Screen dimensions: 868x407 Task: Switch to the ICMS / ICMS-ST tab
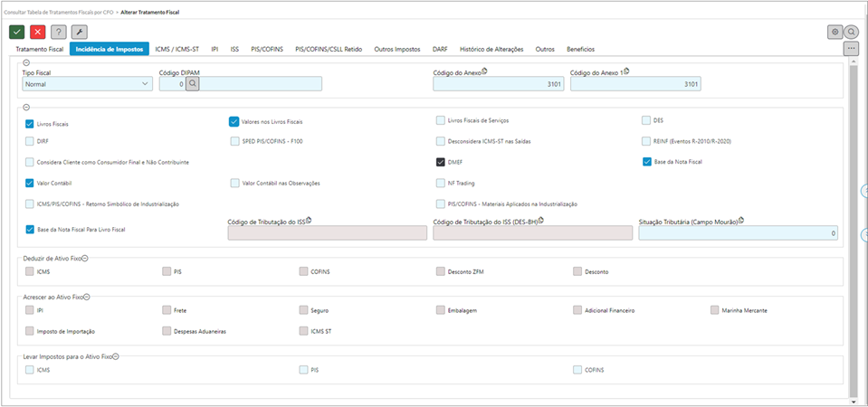point(176,49)
